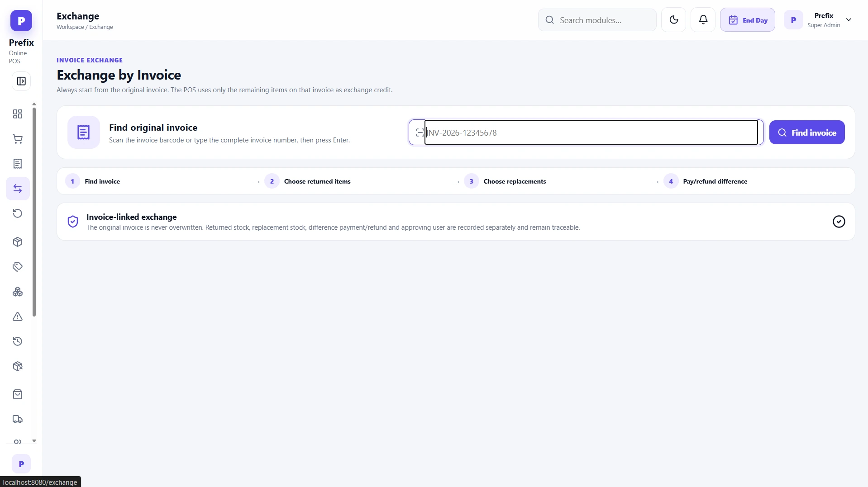
Task: Click the large receipt icon beside Find original invoice
Action: click(x=84, y=132)
